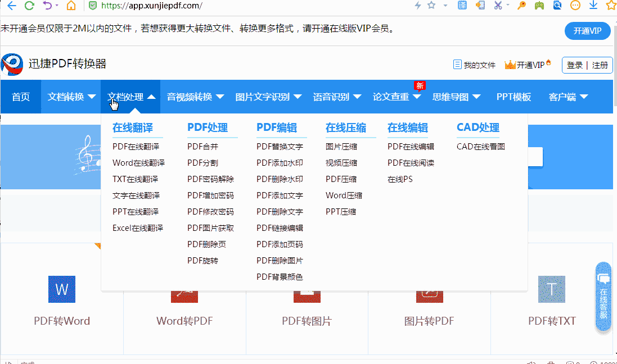Open the PDF转TXT tile icon
Screen dimensions: 617x364
tap(552, 289)
